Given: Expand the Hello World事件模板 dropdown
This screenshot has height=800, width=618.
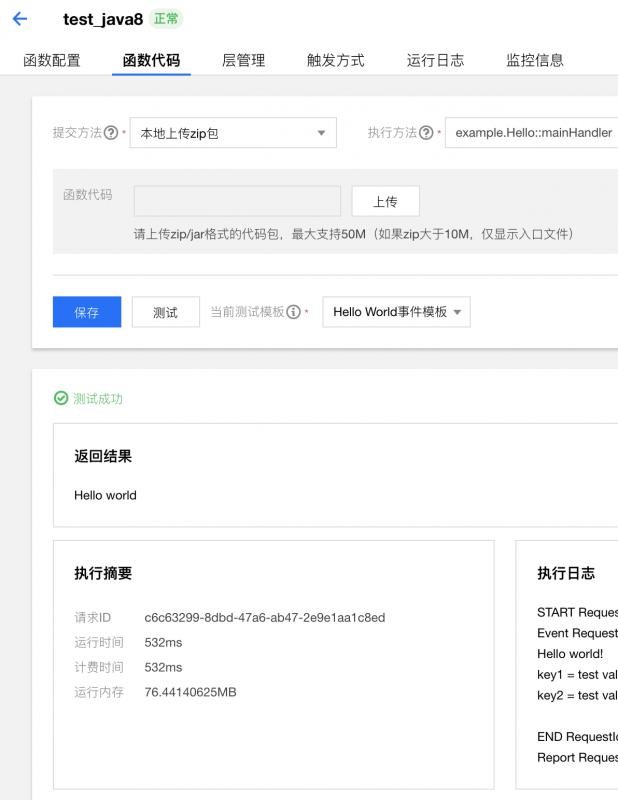Looking at the screenshot, I should point(397,312).
